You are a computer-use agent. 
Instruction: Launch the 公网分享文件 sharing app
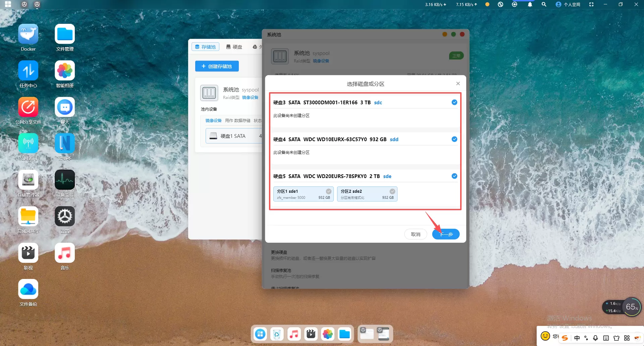click(x=28, y=107)
